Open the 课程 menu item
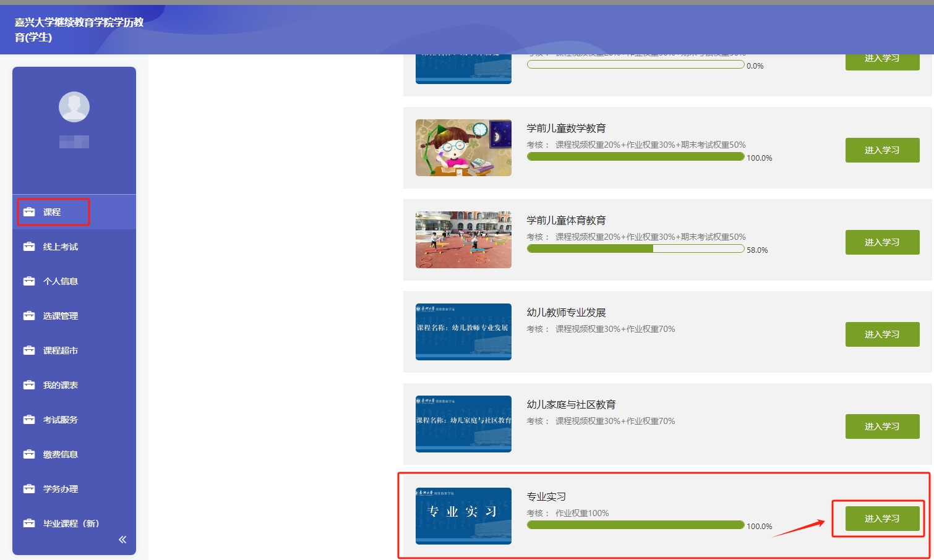The width and height of the screenshot is (934, 560). click(x=52, y=212)
